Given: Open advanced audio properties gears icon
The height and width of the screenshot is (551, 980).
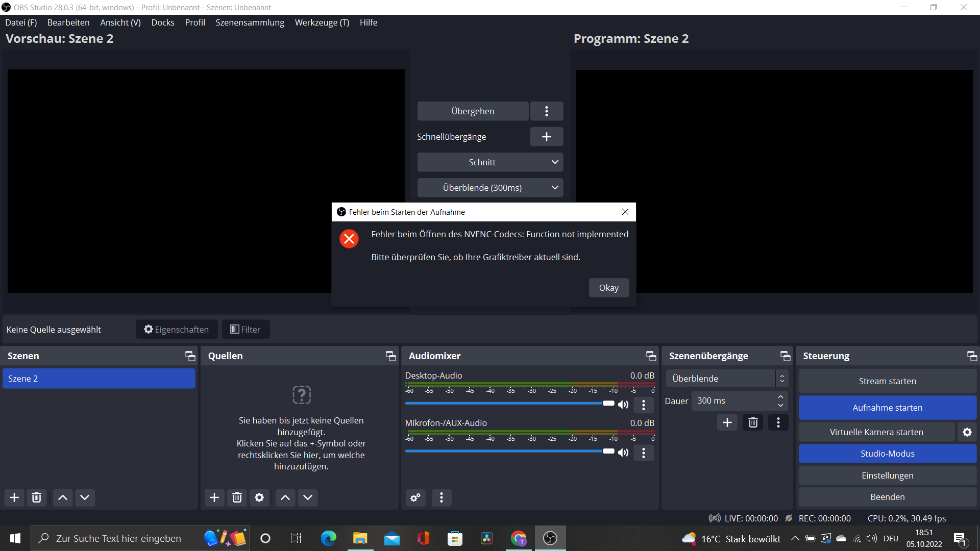Looking at the screenshot, I should 415,497.
